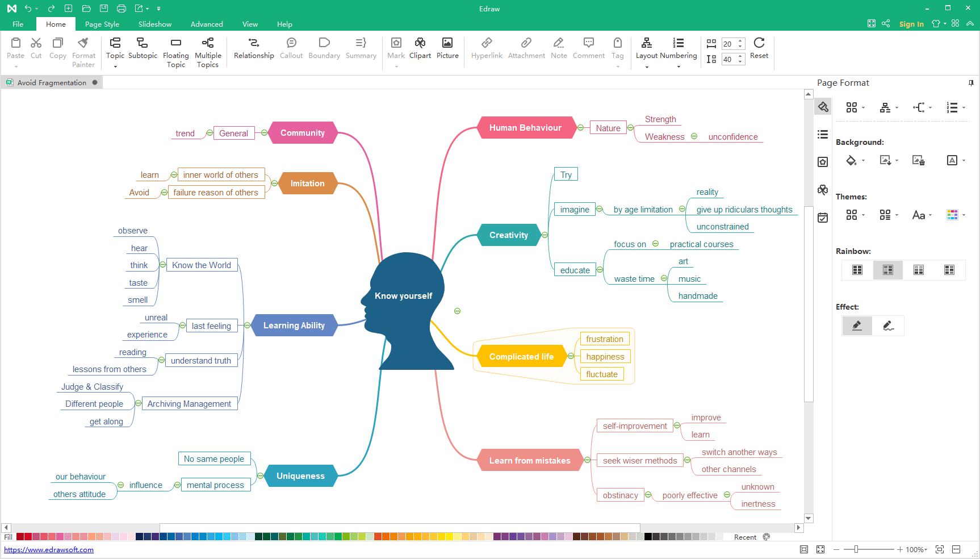Insert a Floating Topic
This screenshot has height=559, width=980.
pos(175,43)
